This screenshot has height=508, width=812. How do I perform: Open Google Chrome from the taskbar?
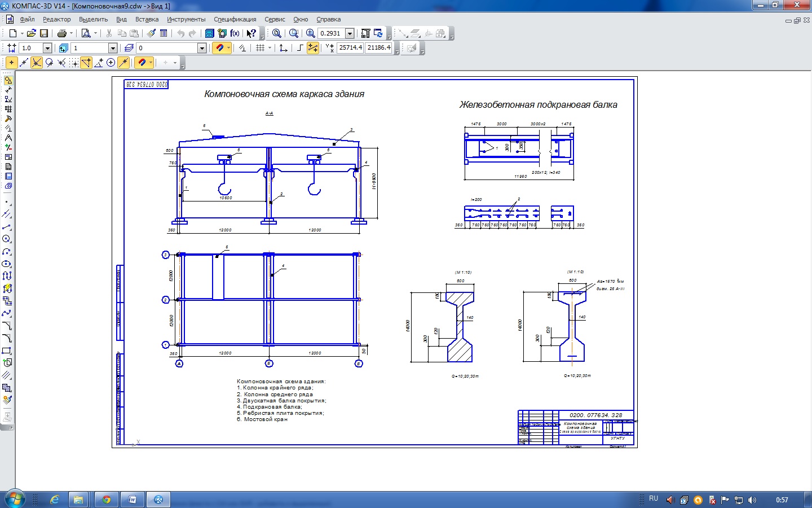coord(106,500)
